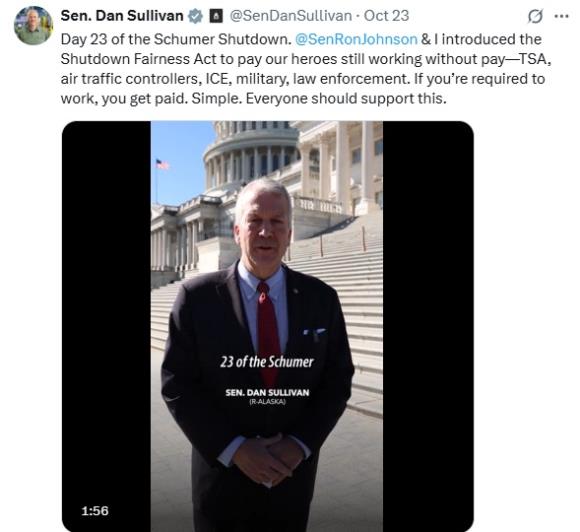Click the (R-ALASKA) subtitle in video
The height and width of the screenshot is (532, 580).
tap(267, 402)
